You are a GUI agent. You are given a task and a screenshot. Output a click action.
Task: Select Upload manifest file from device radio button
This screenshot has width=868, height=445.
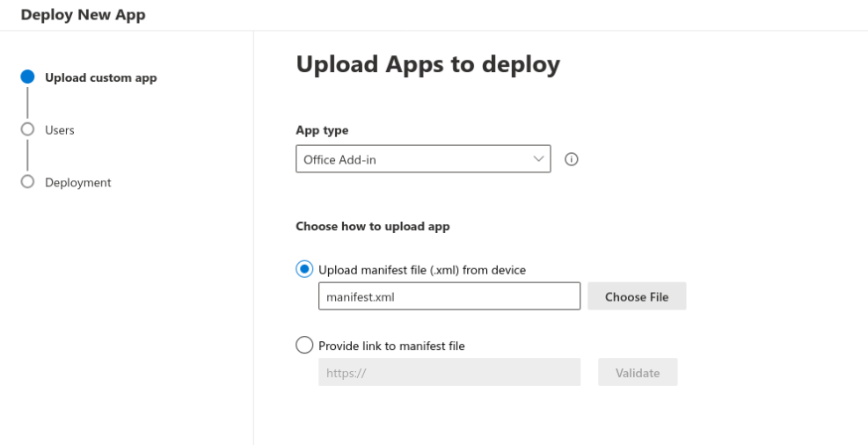click(304, 269)
